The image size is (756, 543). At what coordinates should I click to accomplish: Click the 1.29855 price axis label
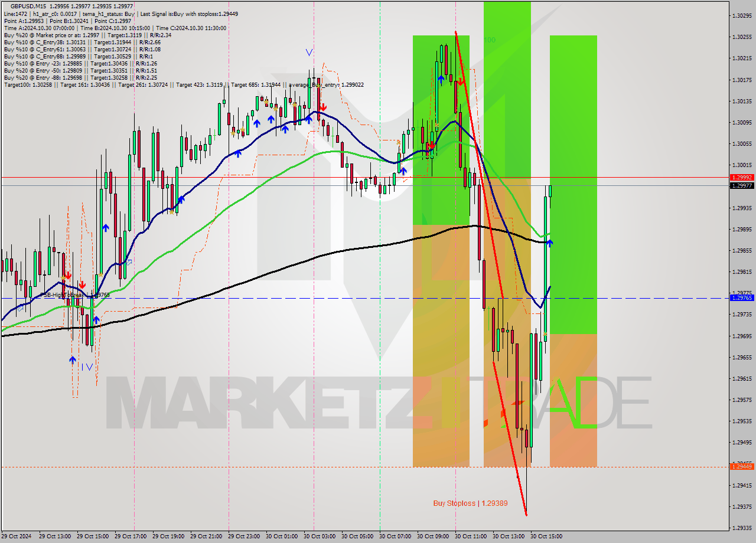click(x=742, y=250)
